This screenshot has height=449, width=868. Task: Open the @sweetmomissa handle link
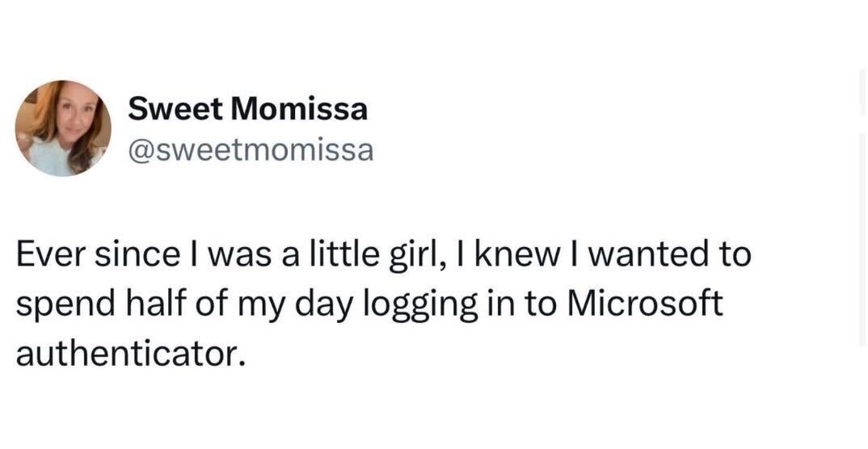[251, 150]
